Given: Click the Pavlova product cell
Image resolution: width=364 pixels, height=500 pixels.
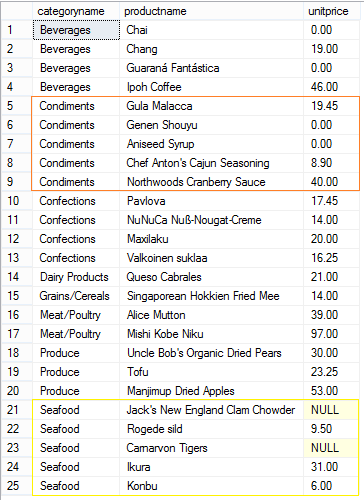Looking at the screenshot, I should click(211, 201).
